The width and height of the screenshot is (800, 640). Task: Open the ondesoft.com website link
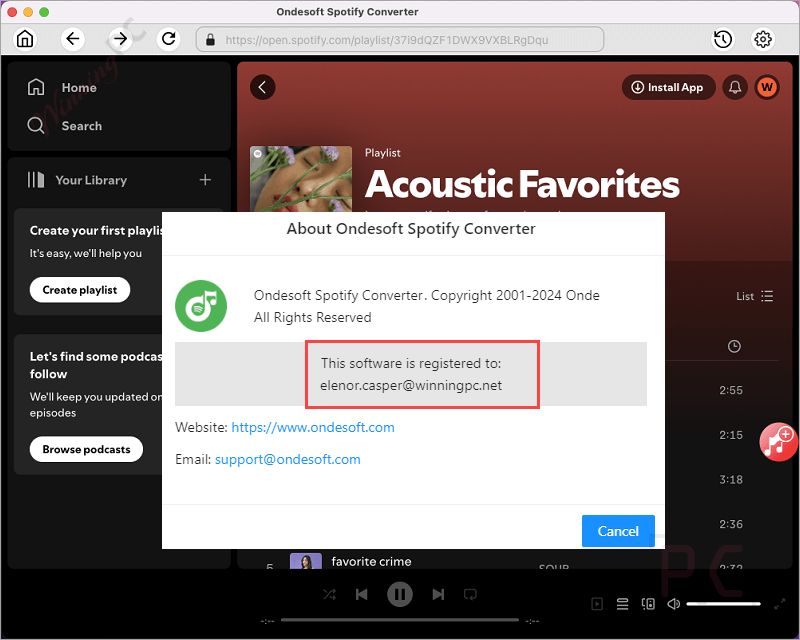click(x=313, y=427)
